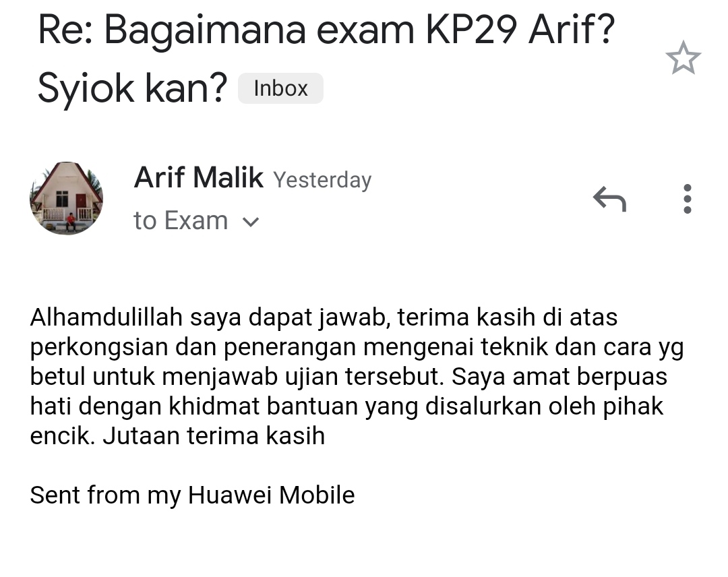Reply to Arif Malik's message
This screenshot has width=728, height=577.
[x=609, y=199]
